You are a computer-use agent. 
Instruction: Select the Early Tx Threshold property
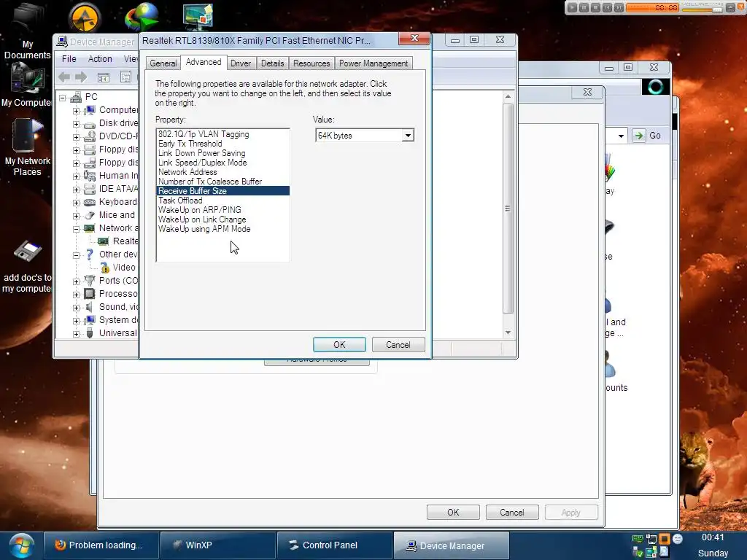[222, 144]
